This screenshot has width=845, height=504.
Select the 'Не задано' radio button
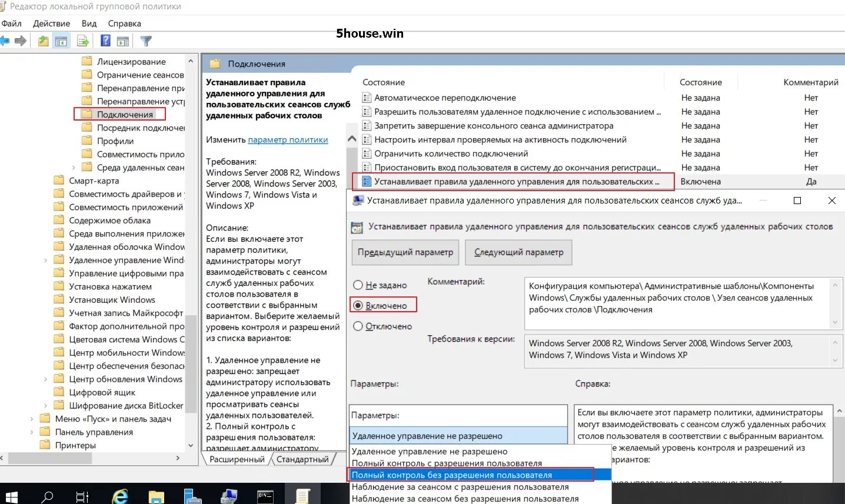[x=358, y=285]
